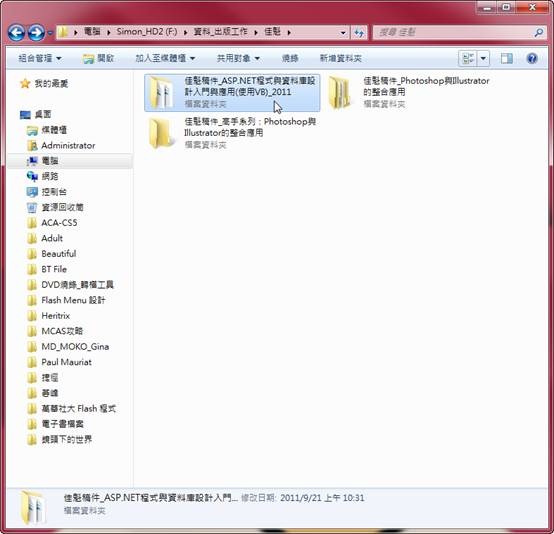
Task: Click the magnifier search icon
Action: 538,33
